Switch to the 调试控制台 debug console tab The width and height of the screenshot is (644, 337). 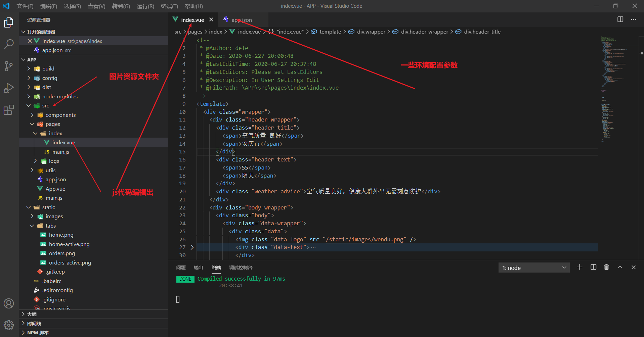point(241,268)
